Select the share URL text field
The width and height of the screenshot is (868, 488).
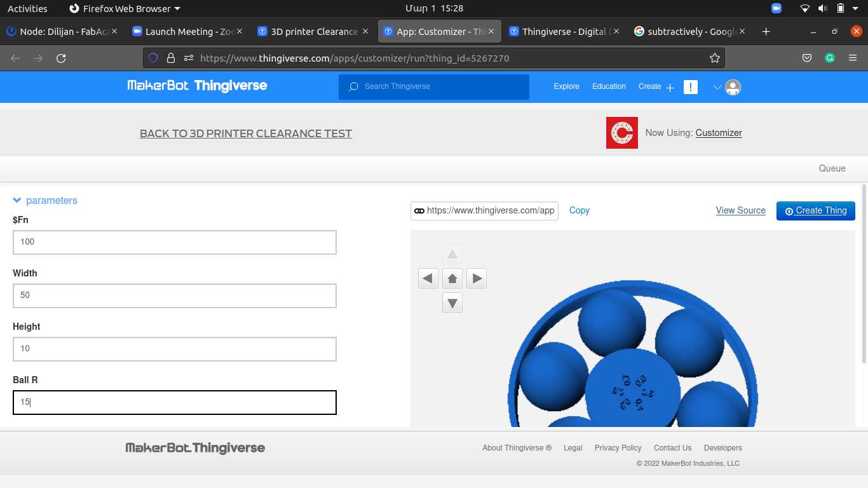click(484, 210)
